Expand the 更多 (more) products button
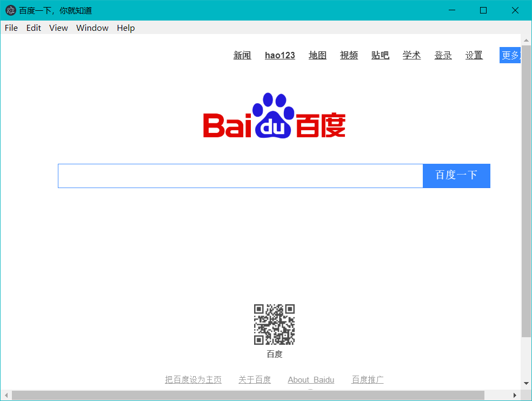The image size is (532, 401). [510, 55]
